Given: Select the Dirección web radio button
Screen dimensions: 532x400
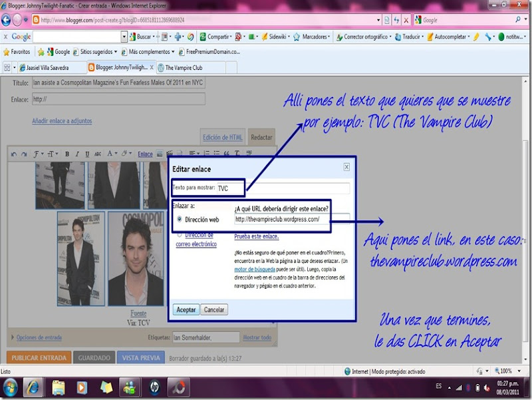Looking at the screenshot, I should click(180, 219).
